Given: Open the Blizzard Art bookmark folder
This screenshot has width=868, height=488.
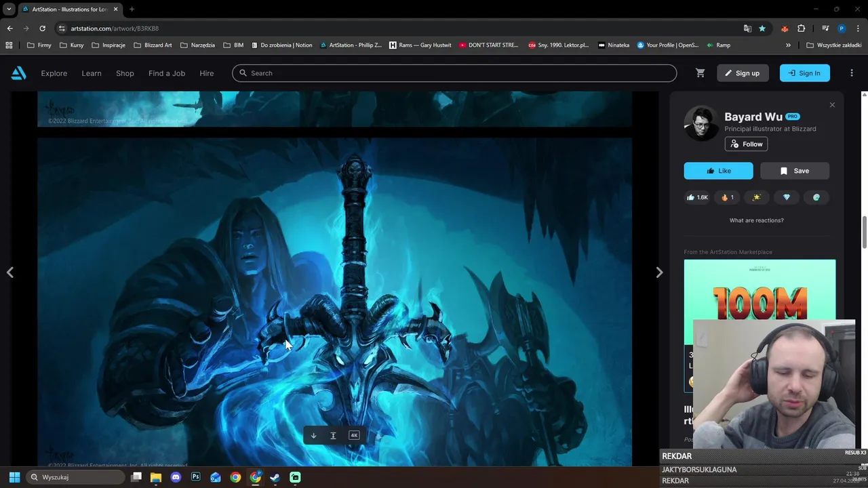Looking at the screenshot, I should click(153, 45).
